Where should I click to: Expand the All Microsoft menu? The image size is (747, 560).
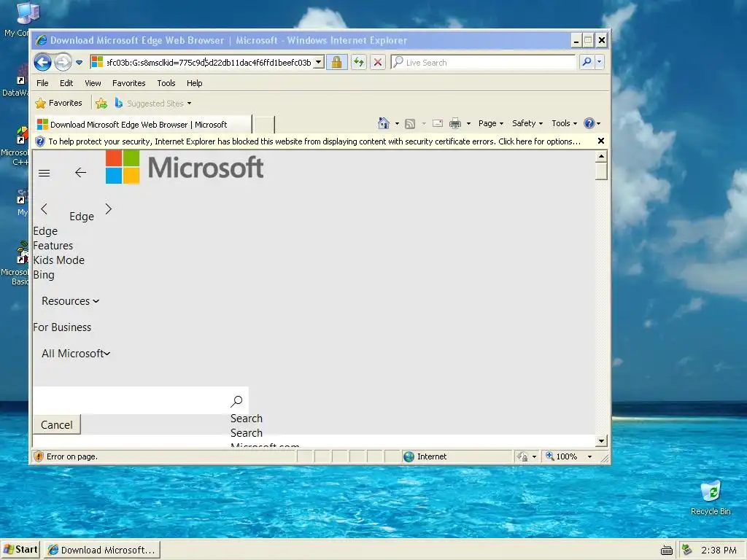(76, 354)
